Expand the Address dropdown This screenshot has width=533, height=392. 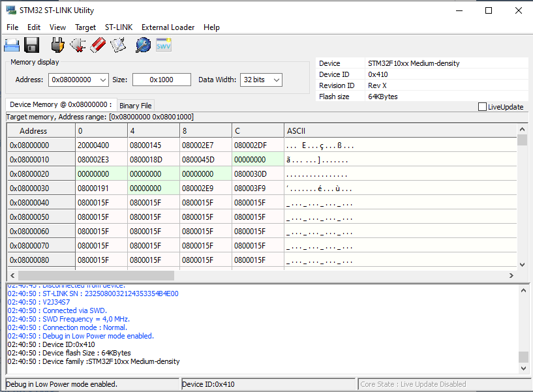point(102,80)
